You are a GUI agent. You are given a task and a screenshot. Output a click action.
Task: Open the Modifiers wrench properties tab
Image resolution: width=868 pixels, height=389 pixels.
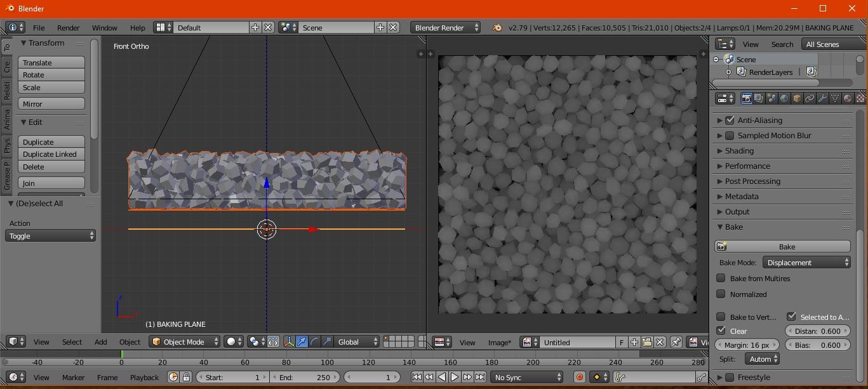tap(822, 98)
